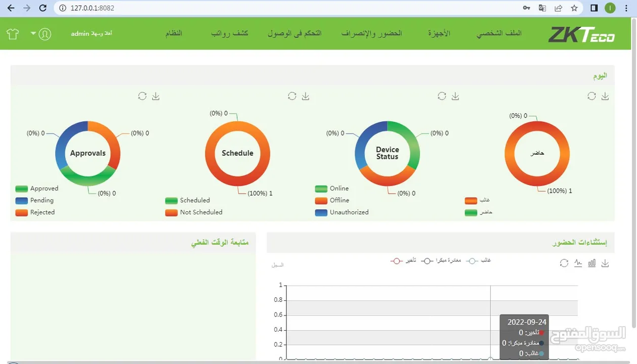This screenshot has width=637, height=364.
Task: Toggle the Not Scheduled legend entry
Action: [194, 212]
